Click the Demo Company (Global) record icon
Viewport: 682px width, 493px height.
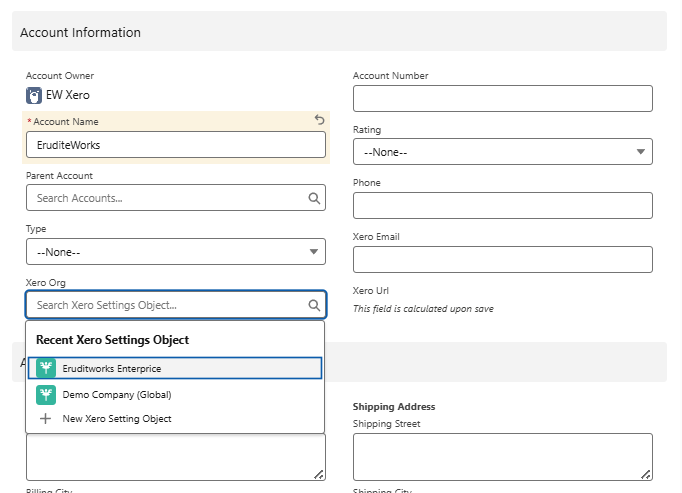coord(46,395)
